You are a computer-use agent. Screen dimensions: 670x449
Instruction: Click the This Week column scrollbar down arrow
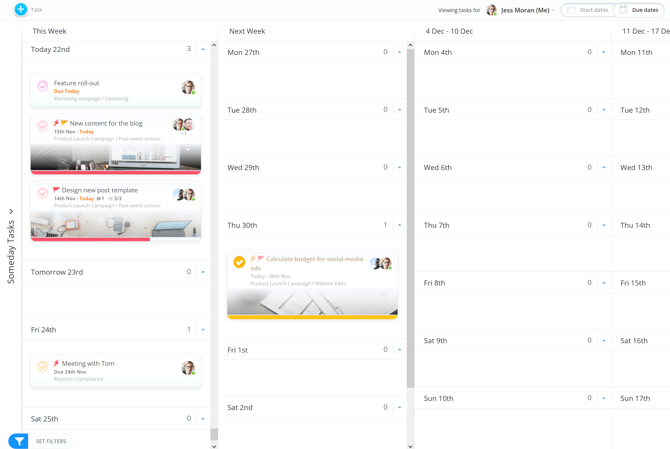(214, 446)
